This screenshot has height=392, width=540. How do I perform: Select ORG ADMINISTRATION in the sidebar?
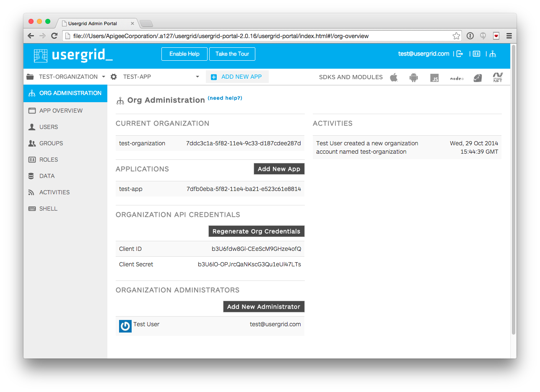pyautogui.click(x=65, y=93)
